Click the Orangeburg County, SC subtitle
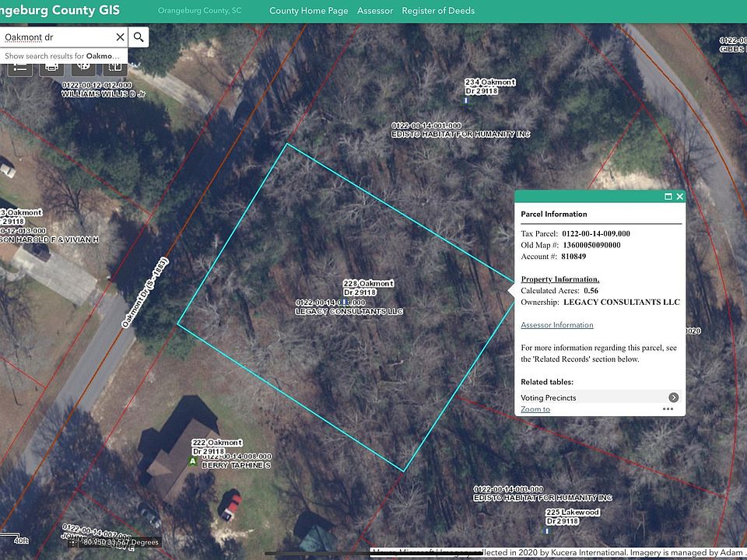Image resolution: width=747 pixels, height=560 pixels. (x=200, y=10)
